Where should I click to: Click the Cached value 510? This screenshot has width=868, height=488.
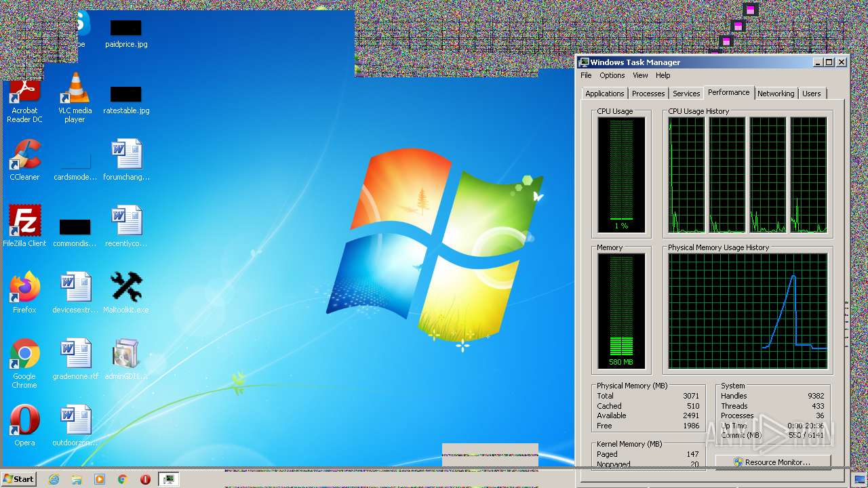coord(693,406)
